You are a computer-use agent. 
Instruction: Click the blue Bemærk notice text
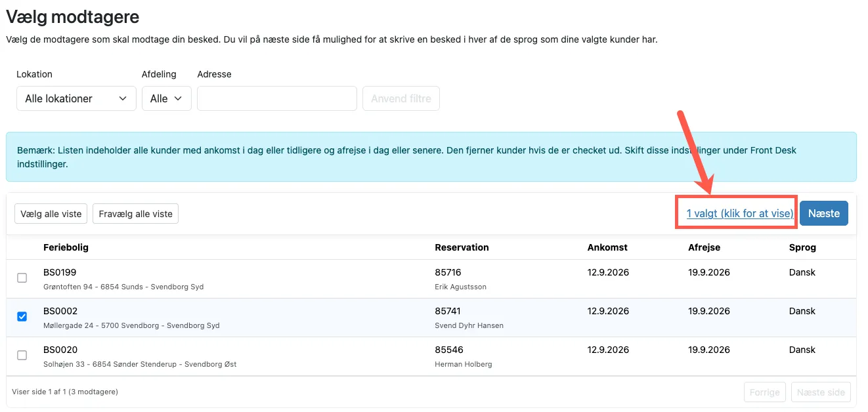point(408,157)
